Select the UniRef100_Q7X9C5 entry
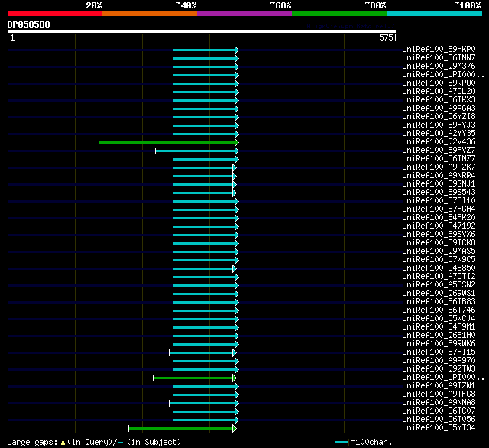Image resolution: width=489 pixels, height=448 pixels. 439,260
